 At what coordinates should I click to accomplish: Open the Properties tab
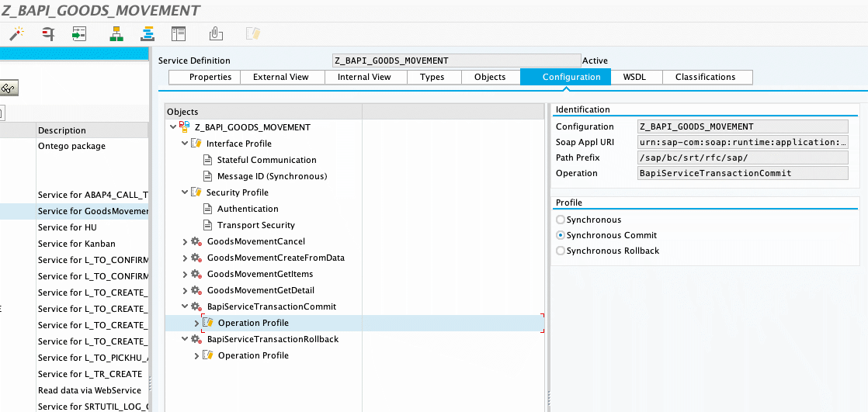[x=210, y=77]
